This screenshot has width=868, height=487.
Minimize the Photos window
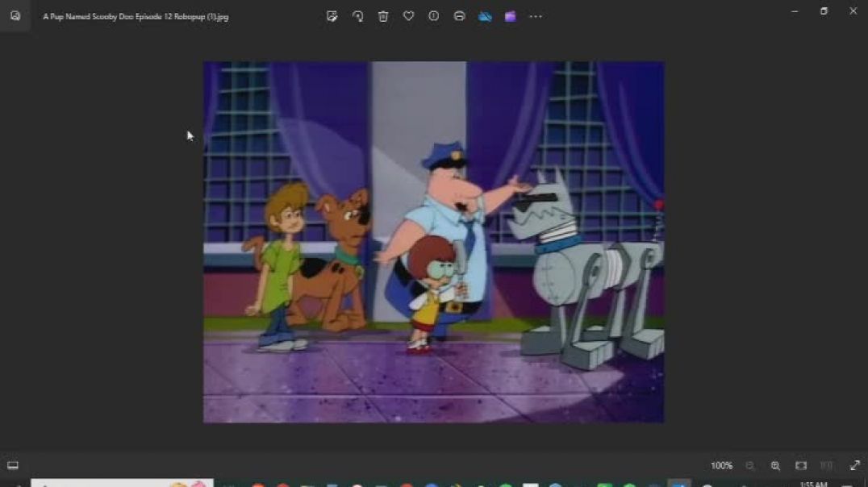coord(795,11)
